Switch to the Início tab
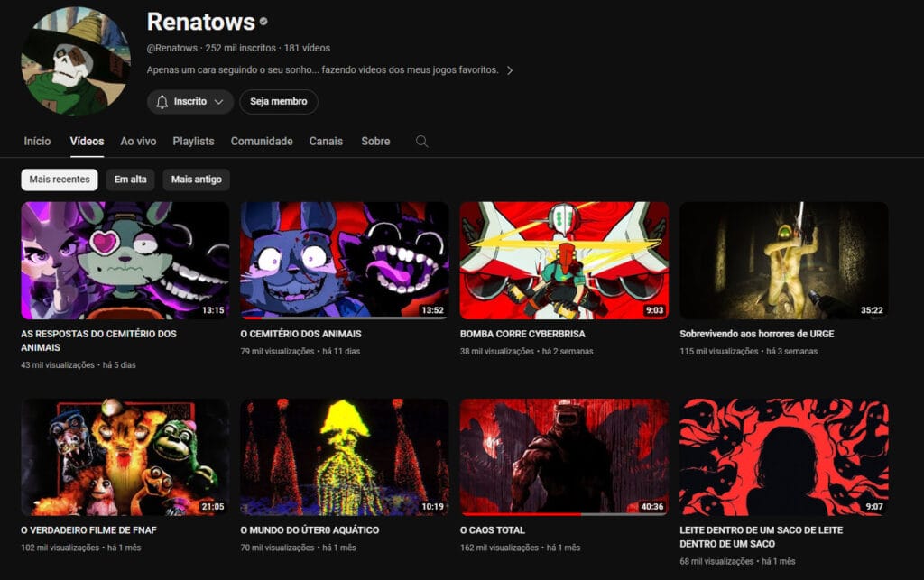The width and height of the screenshot is (924, 580). pos(37,142)
